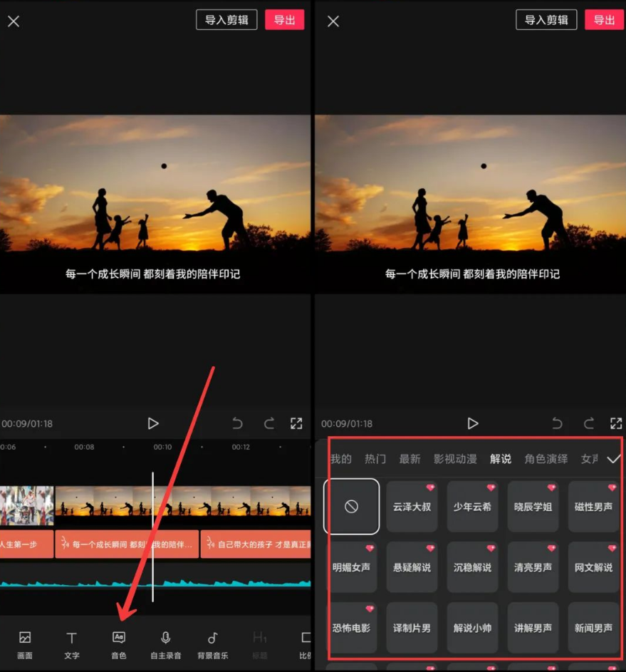Open the 画面 picture tool
This screenshot has width=626, height=672.
pos(25,643)
